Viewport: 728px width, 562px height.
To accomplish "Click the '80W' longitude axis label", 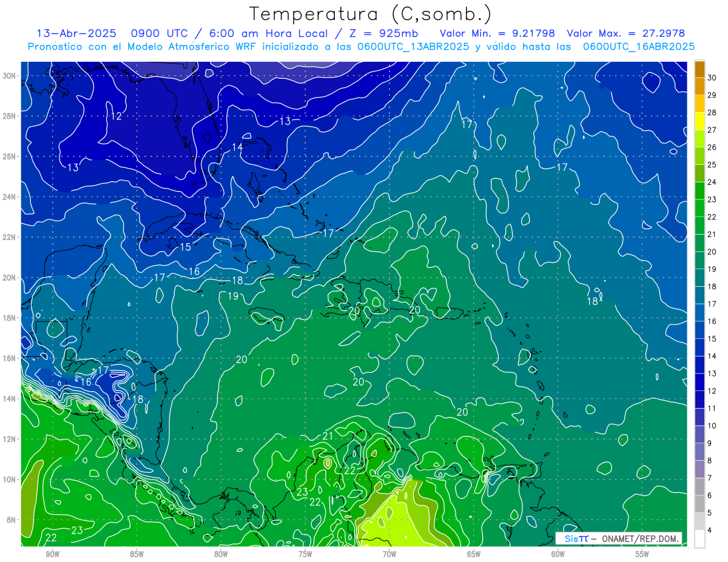I will click(x=221, y=554).
